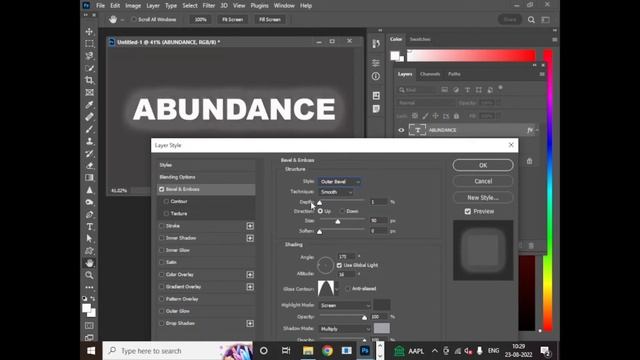Click the Fill Screen button
The image size is (640, 360).
pyautogui.click(x=270, y=20)
